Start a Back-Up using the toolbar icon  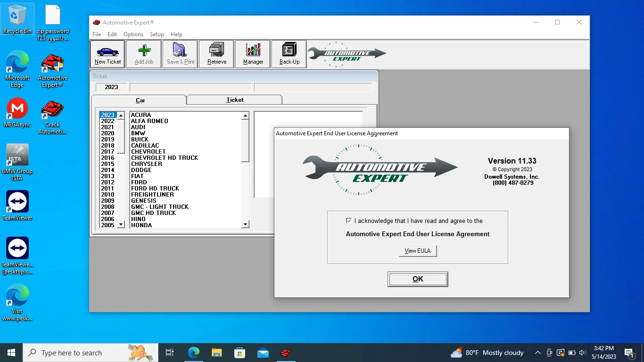289,54
